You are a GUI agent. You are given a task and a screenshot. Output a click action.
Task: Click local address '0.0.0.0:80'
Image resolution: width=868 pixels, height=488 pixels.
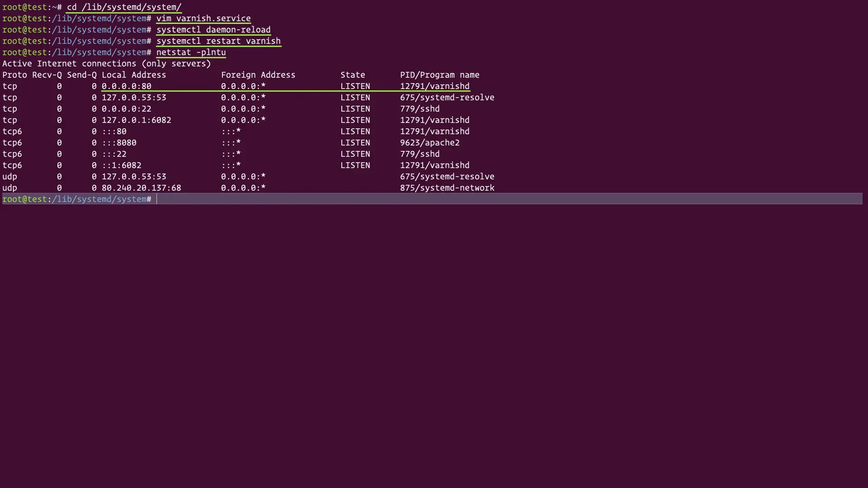(x=127, y=86)
